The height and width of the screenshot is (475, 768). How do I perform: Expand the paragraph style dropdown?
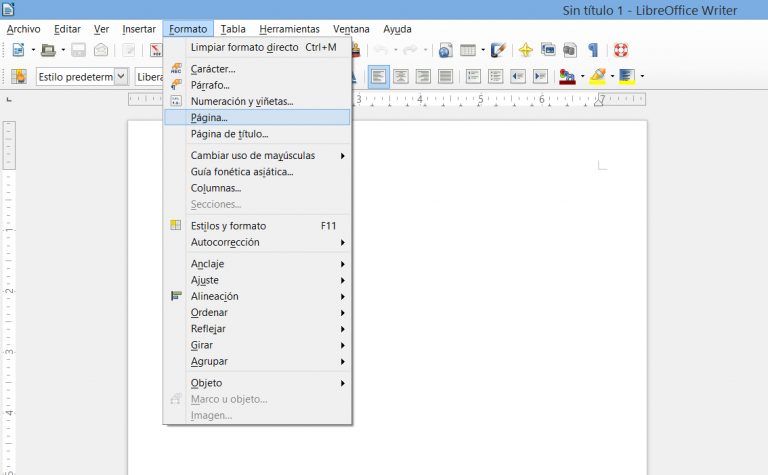pyautogui.click(x=121, y=76)
